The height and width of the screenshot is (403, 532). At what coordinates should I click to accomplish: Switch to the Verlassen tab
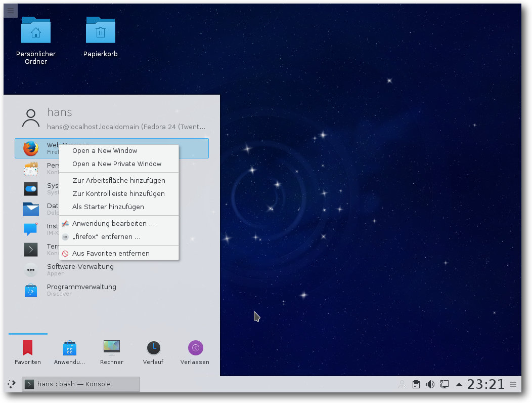pos(195,352)
